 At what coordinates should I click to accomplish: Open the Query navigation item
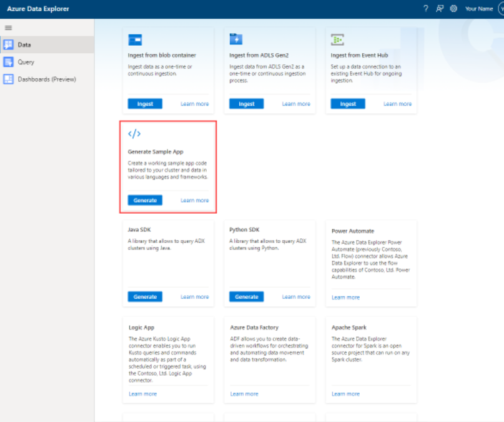47,62
